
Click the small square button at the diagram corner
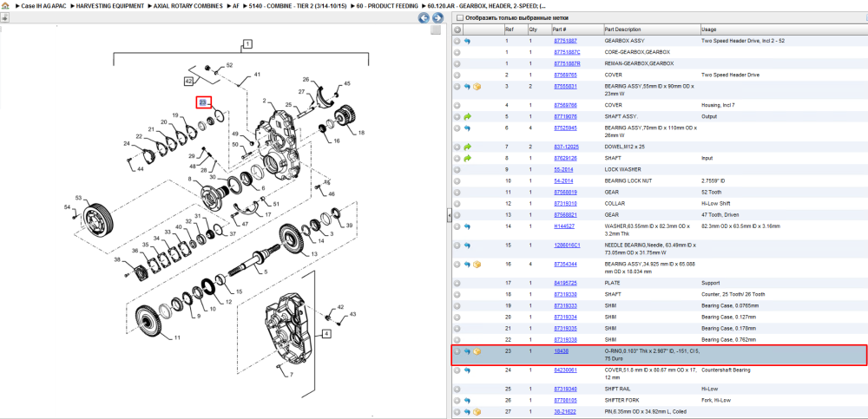[436, 30]
